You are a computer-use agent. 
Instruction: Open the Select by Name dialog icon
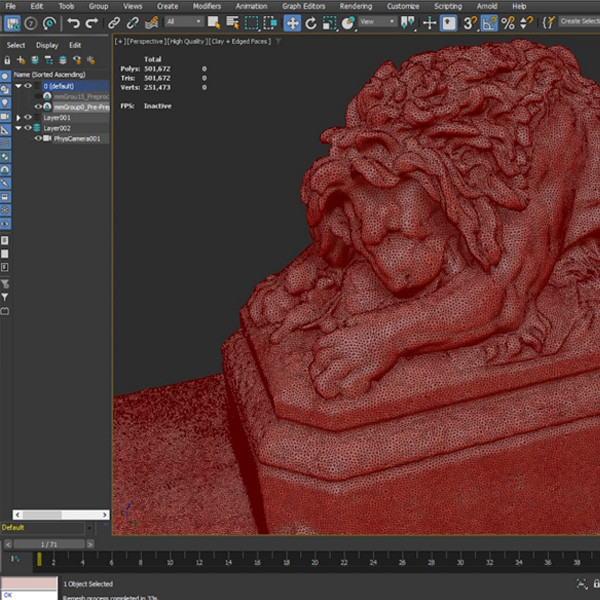[x=232, y=23]
